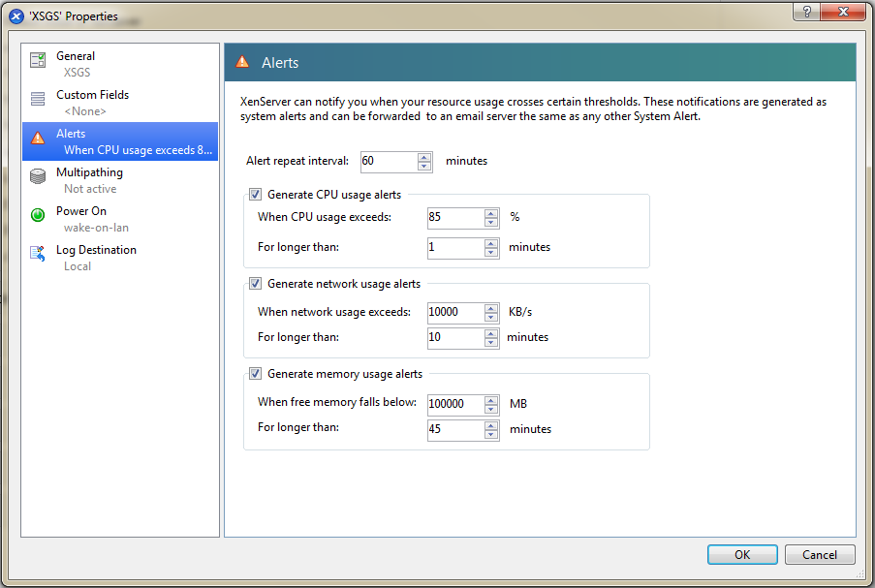The image size is (875, 588).
Task: Click the Log Destination icon
Action: 38,254
